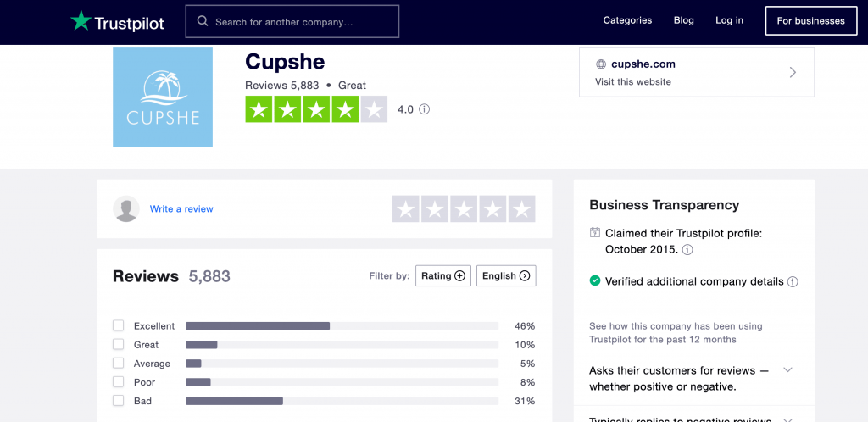The image size is (868, 422).
Task: Click green verified checkmark icon
Action: [x=595, y=281]
